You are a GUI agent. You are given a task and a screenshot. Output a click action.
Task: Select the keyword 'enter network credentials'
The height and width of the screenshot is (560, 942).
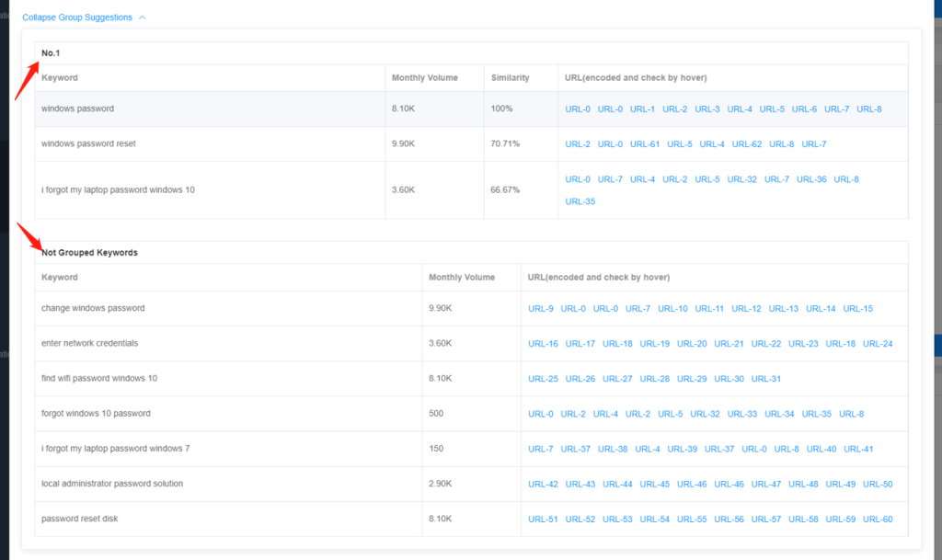89,343
